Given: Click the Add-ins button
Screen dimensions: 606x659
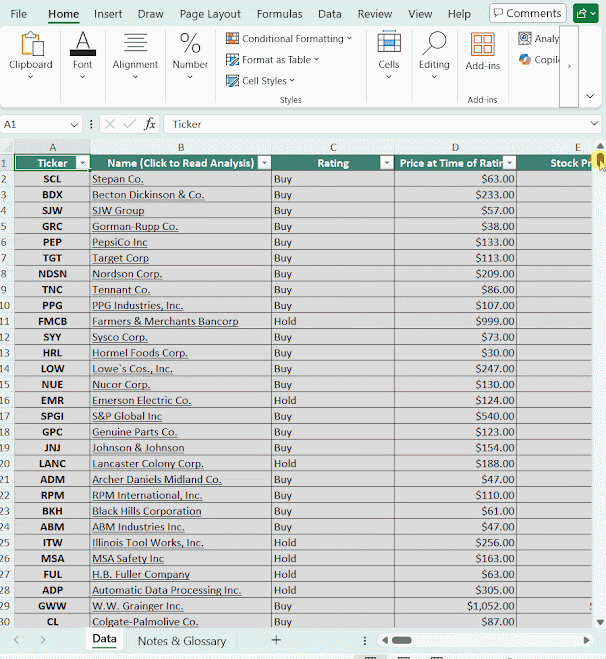Looking at the screenshot, I should (x=482, y=52).
